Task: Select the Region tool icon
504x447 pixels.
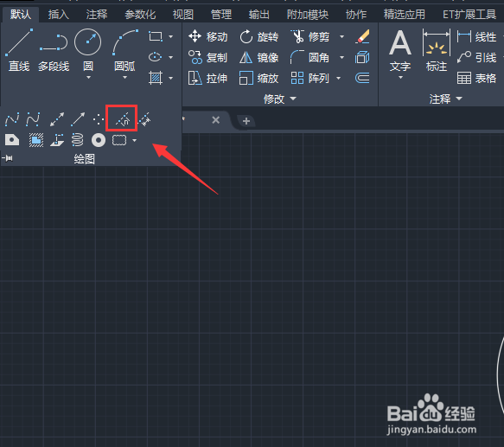Action: pos(12,140)
